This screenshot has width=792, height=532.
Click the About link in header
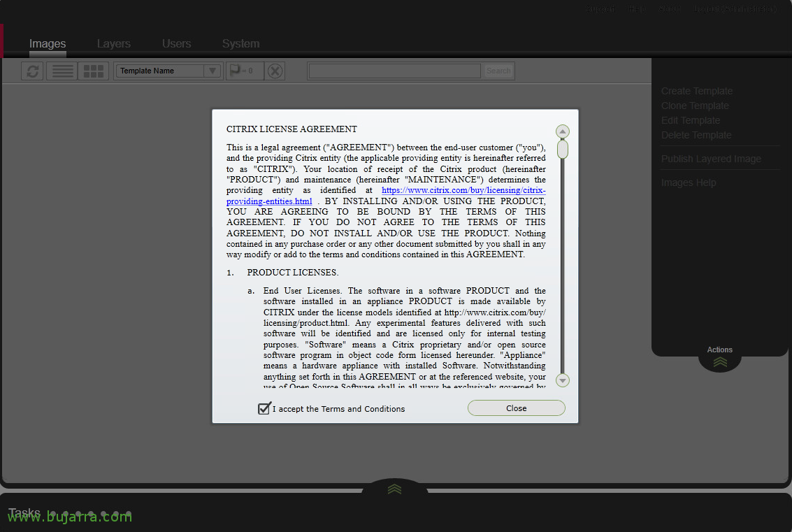point(669,9)
